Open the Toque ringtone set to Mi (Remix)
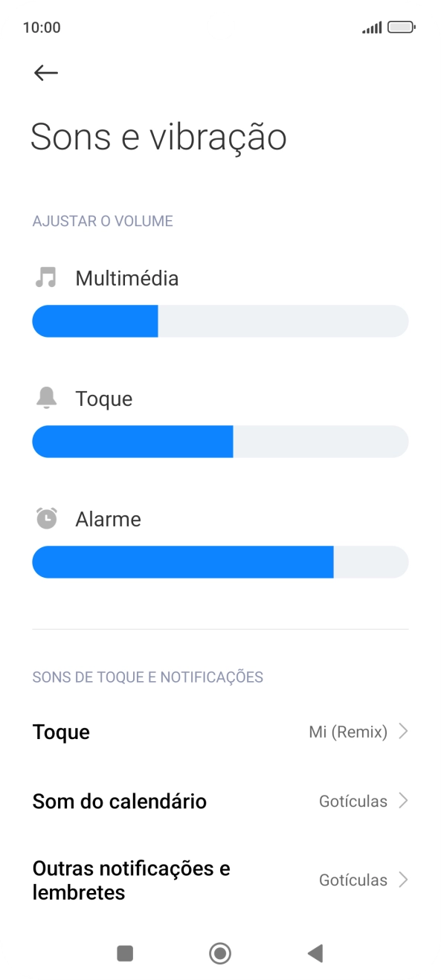The width and height of the screenshot is (441, 980). [x=220, y=731]
